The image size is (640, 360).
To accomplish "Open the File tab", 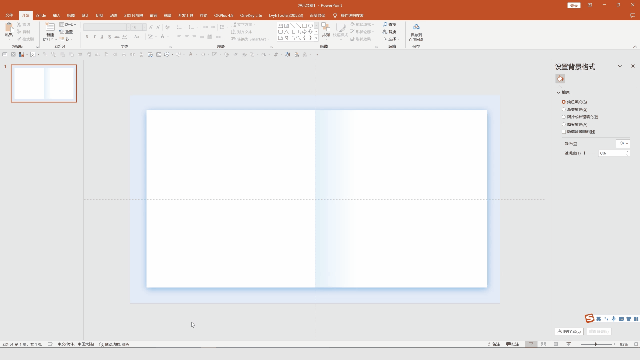I will (9, 16).
